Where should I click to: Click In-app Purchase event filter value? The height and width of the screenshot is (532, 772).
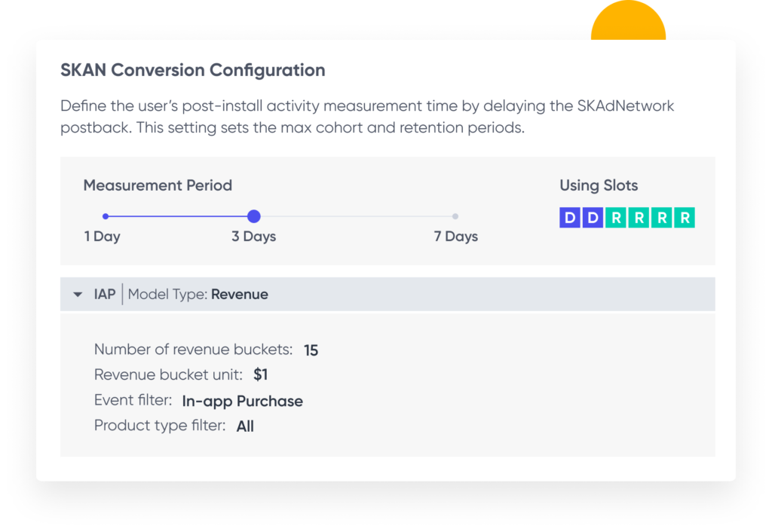pos(242,402)
